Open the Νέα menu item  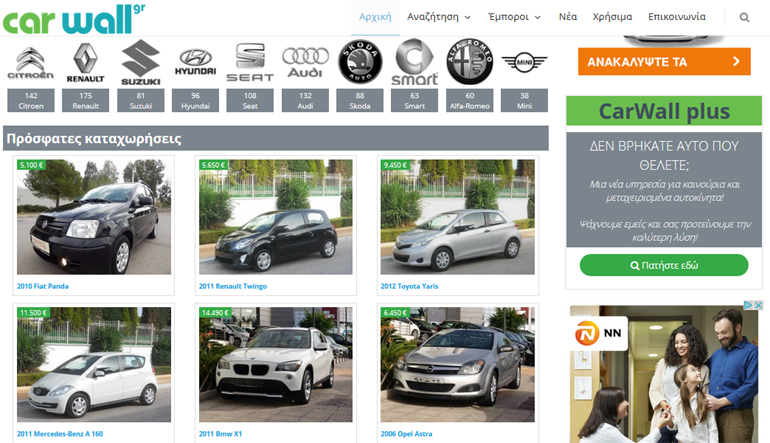click(568, 17)
